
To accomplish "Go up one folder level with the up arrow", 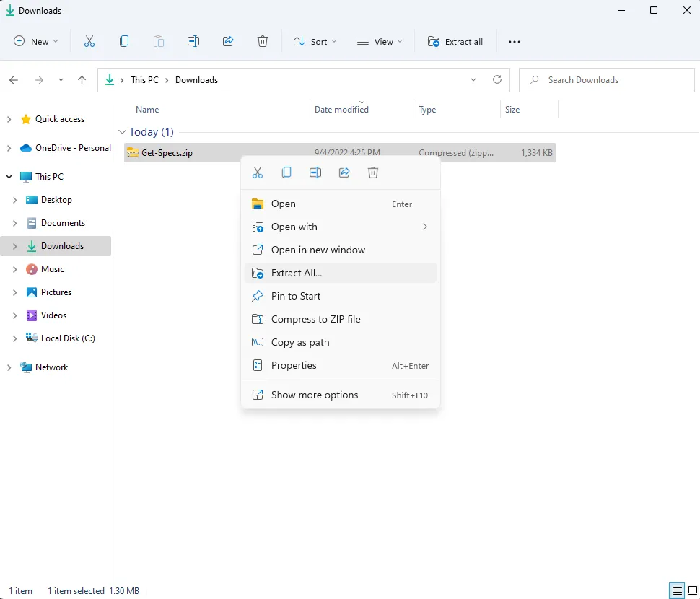I will coord(82,80).
